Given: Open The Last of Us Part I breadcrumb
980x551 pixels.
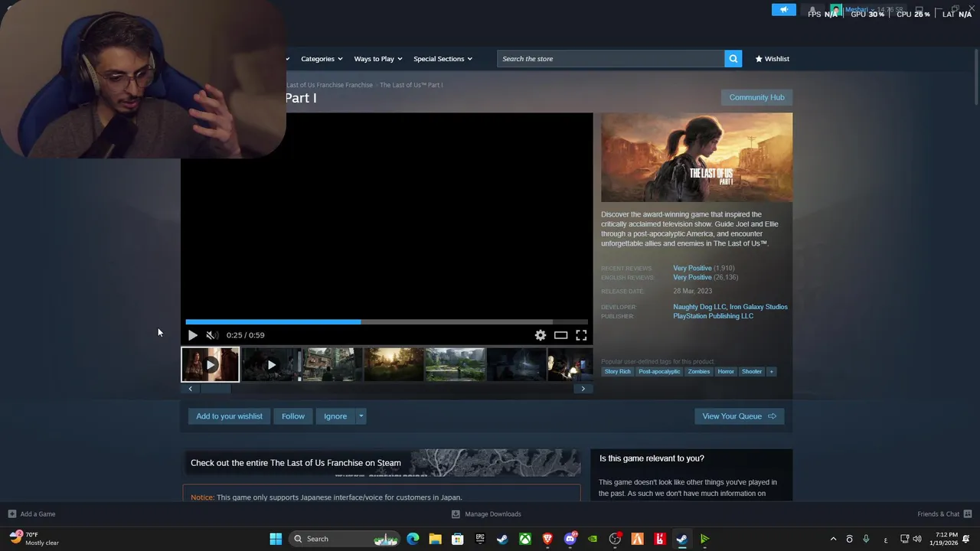Looking at the screenshot, I should pyautogui.click(x=411, y=85).
